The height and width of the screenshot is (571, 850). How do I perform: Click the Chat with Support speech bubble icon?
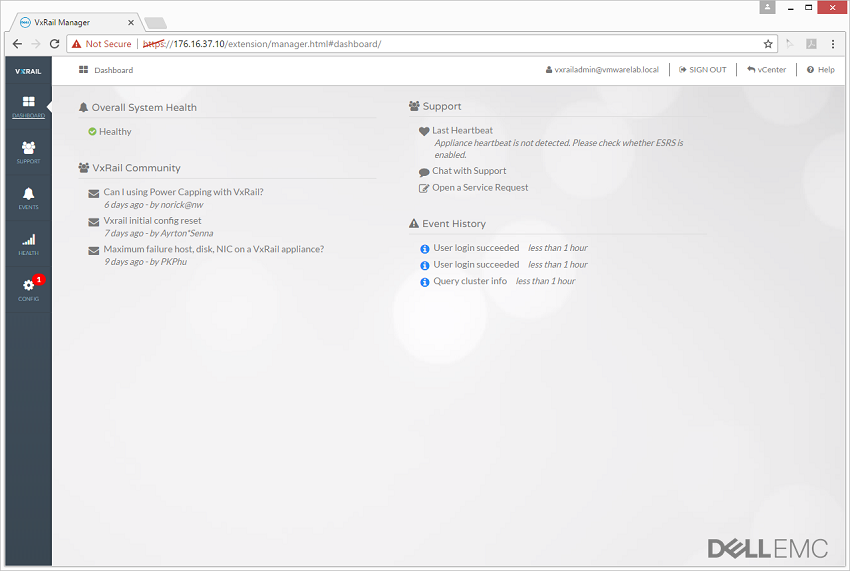point(424,172)
